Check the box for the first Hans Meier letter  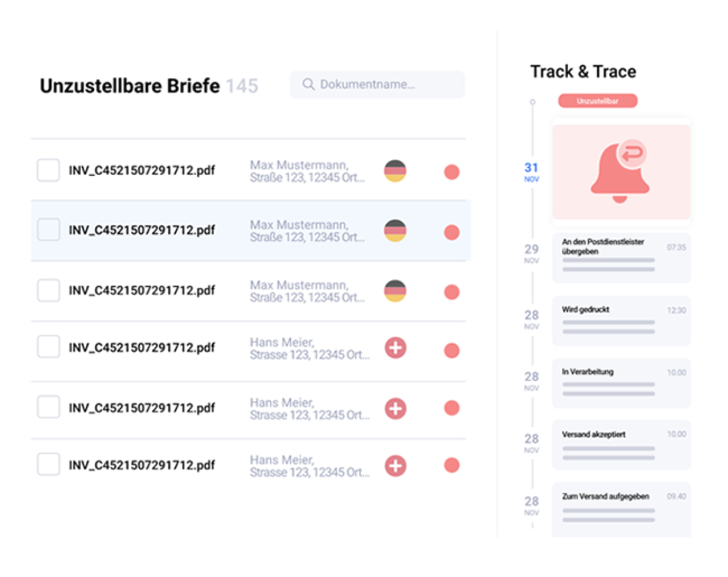49,347
